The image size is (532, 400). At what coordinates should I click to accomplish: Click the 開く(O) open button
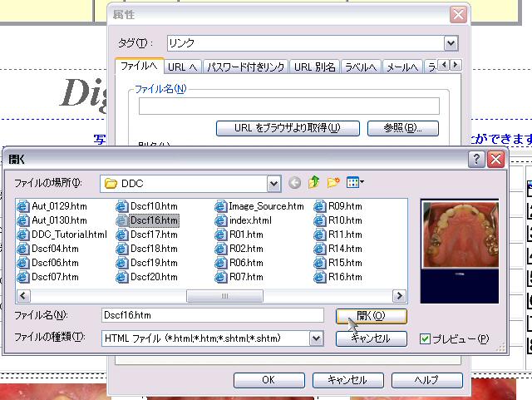pyautogui.click(x=372, y=316)
